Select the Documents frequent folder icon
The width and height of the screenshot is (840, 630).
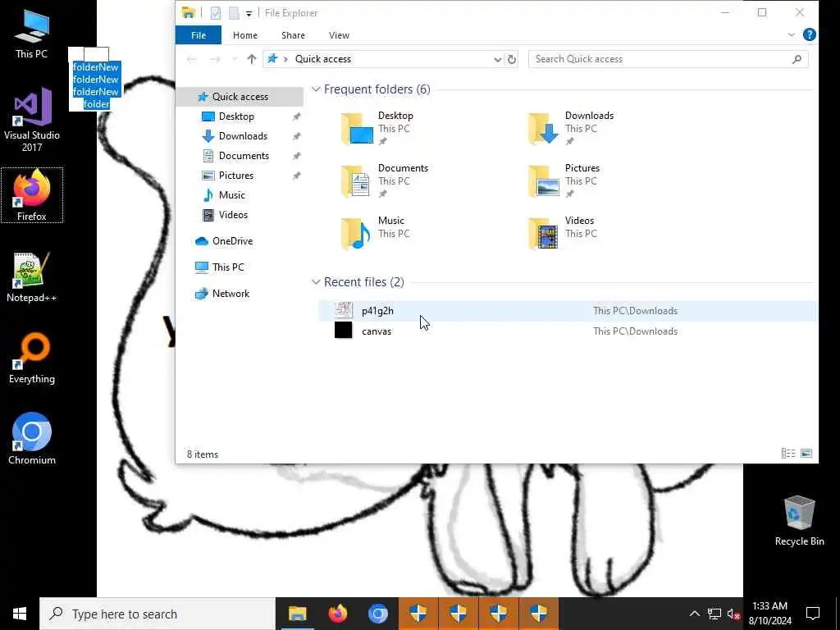tap(358, 181)
